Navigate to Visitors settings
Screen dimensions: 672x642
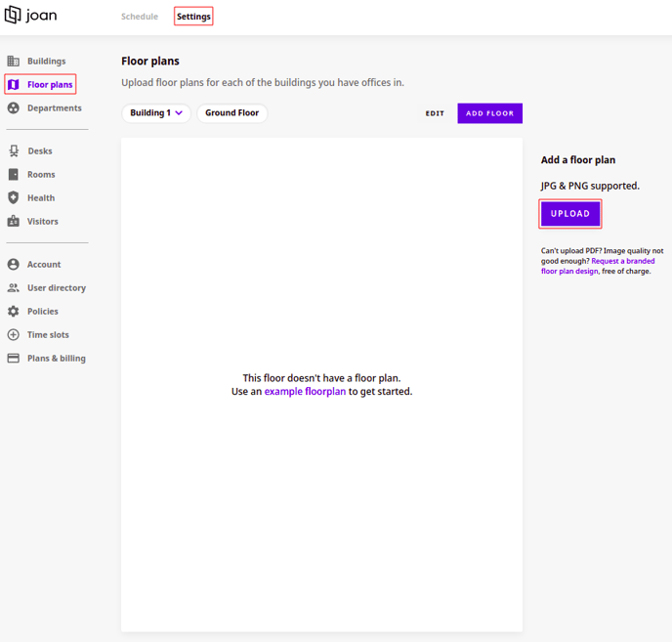coord(42,221)
